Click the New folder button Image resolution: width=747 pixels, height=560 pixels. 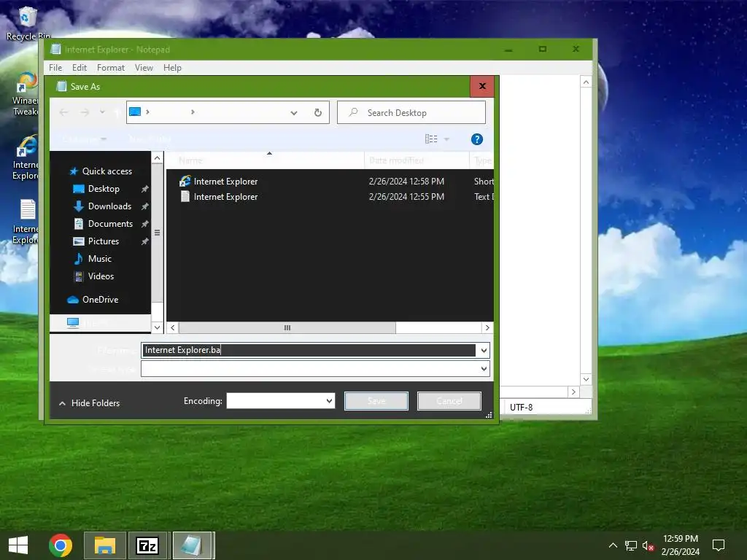pyautogui.click(x=150, y=139)
